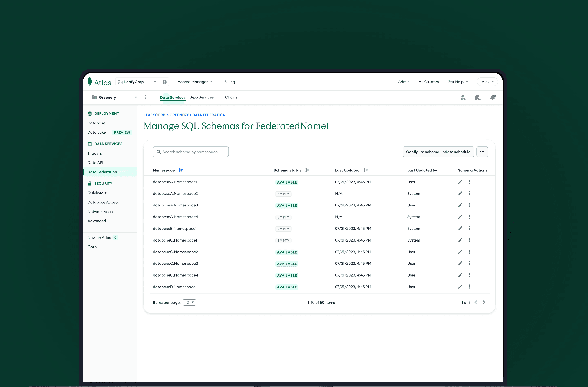
Task: Open the notifications bell icon
Action: 493,97
